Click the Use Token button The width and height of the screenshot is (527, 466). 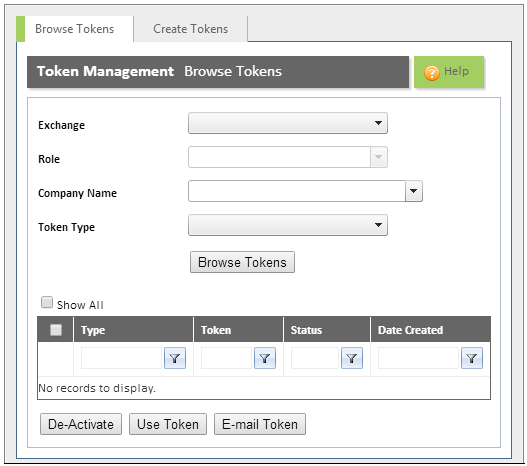coord(168,424)
